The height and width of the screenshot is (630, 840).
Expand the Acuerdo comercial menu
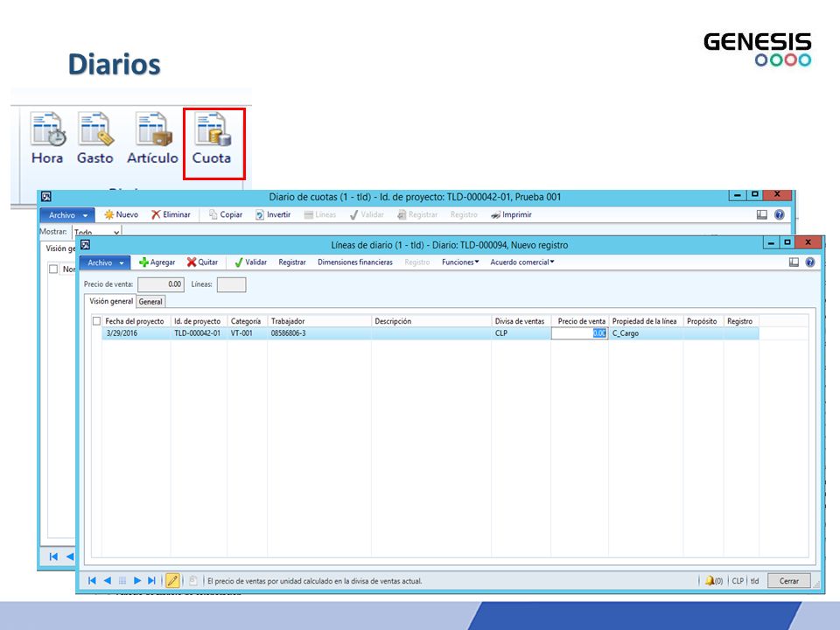point(522,262)
